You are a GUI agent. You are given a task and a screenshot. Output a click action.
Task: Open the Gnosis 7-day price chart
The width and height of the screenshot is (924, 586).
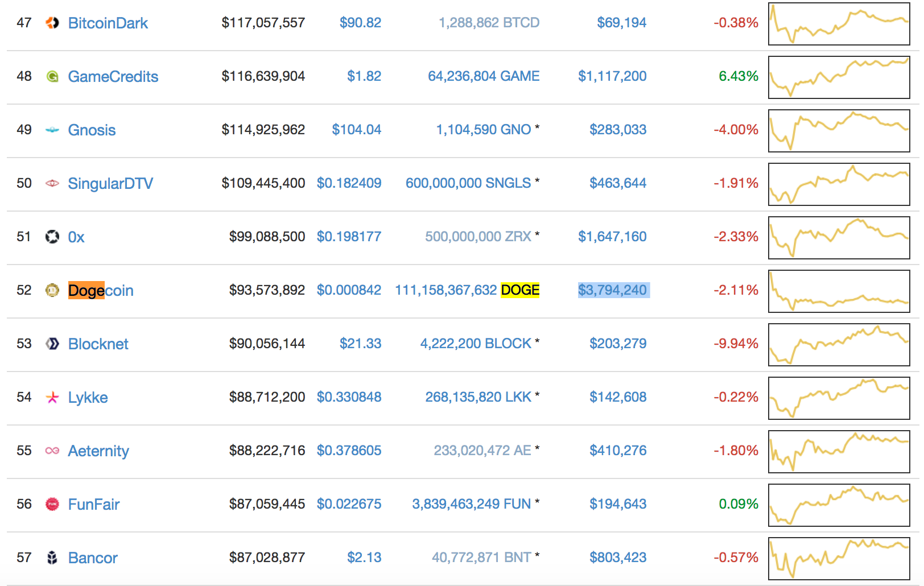pyautogui.click(x=839, y=131)
